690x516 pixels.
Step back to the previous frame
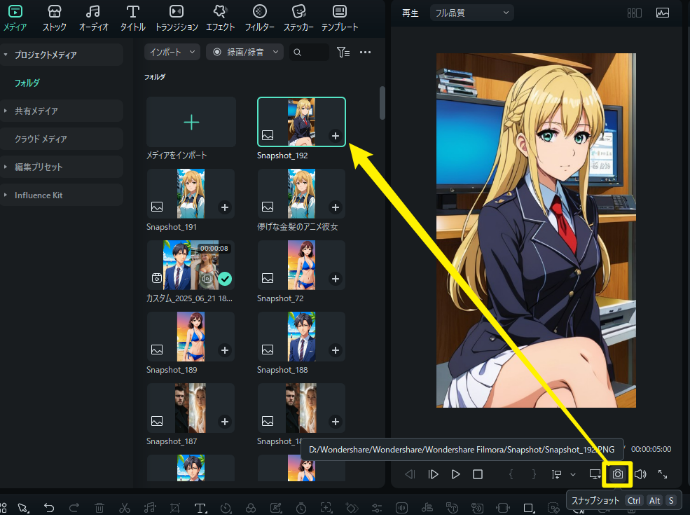[x=410, y=474]
